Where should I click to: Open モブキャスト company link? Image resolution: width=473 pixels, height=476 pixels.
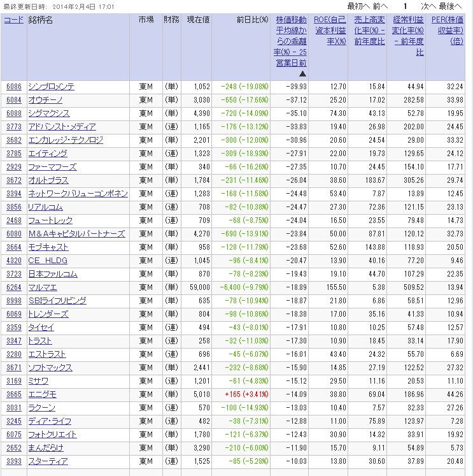48,247
